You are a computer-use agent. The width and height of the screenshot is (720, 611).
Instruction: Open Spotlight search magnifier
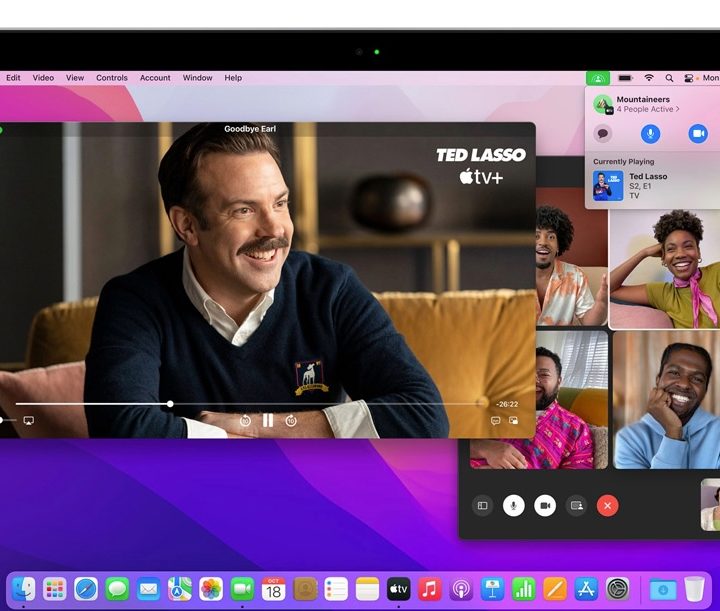tap(669, 78)
